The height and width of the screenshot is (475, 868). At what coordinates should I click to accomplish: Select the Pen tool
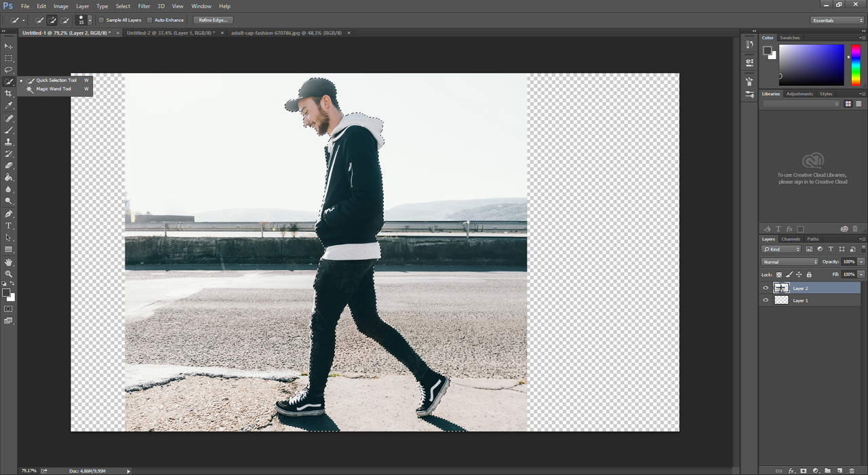coord(9,214)
